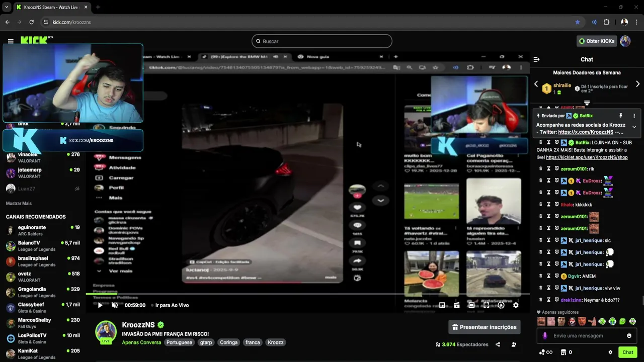Viewport: 644px width, 362px height.
Task: Timeout user ithalo in chat
Action: (549, 205)
